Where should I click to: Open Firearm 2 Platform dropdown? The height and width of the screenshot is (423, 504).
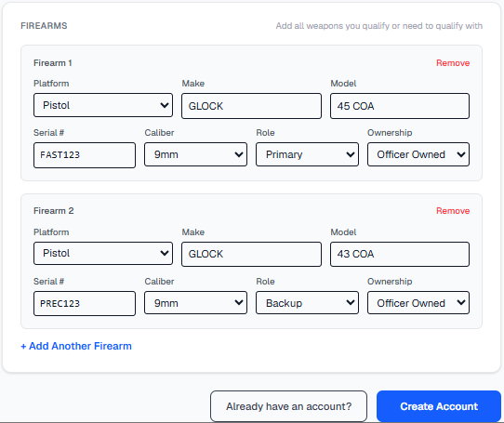coord(103,253)
